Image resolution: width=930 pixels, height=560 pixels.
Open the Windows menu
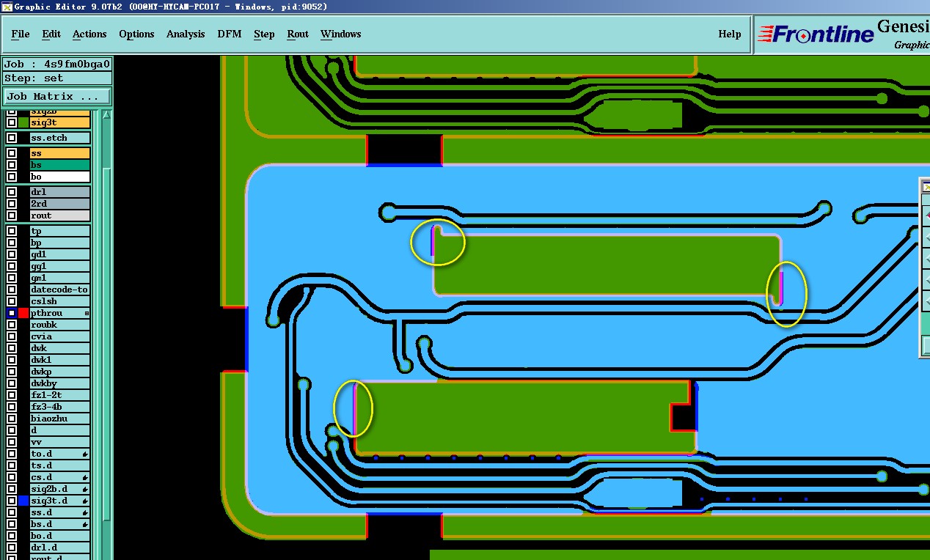coord(341,34)
